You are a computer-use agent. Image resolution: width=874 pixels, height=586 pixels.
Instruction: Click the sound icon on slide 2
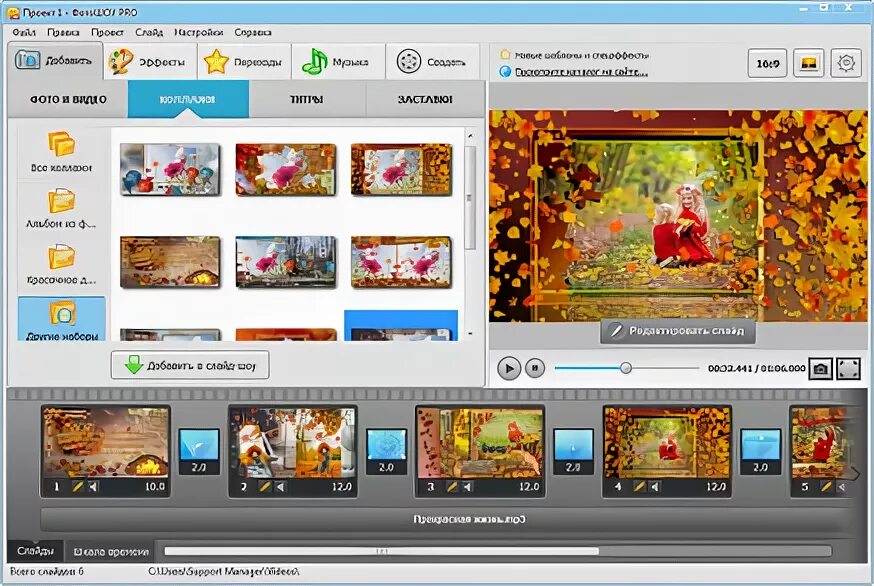(281, 487)
